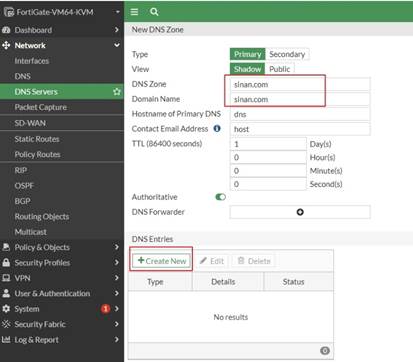Toggle the Authoritative switch
The image size is (413, 362).
tap(220, 197)
